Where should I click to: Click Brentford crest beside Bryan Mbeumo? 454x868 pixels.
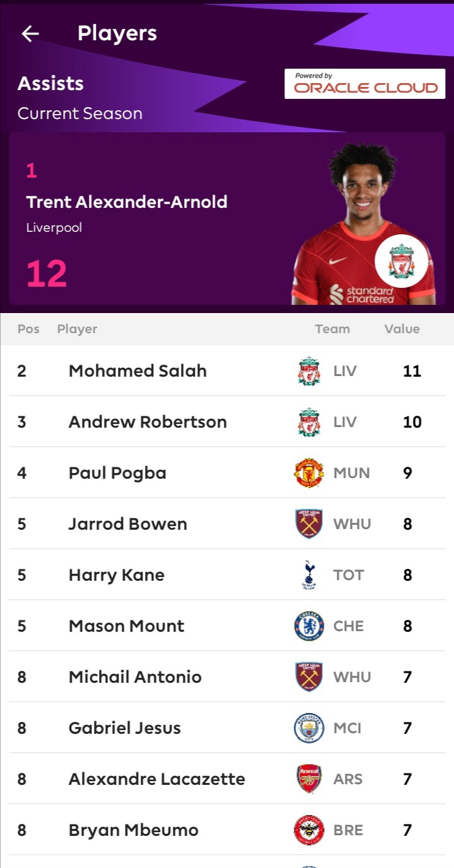pyautogui.click(x=309, y=830)
